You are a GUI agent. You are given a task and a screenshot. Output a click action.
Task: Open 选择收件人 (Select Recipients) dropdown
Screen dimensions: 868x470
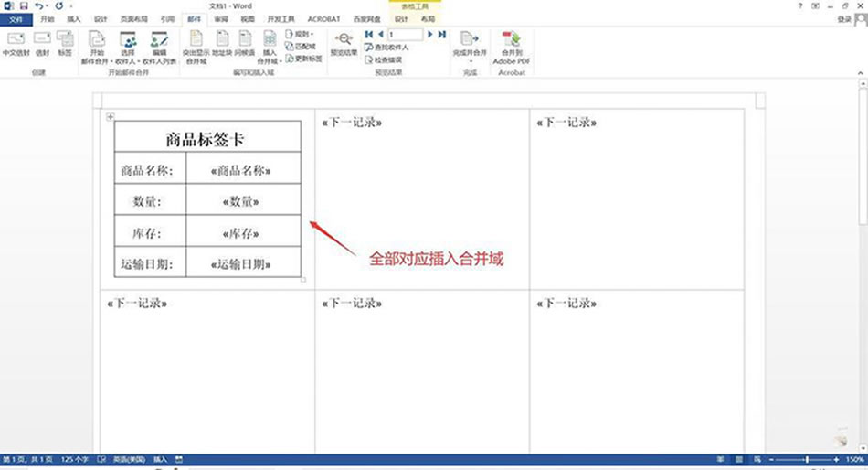point(128,48)
